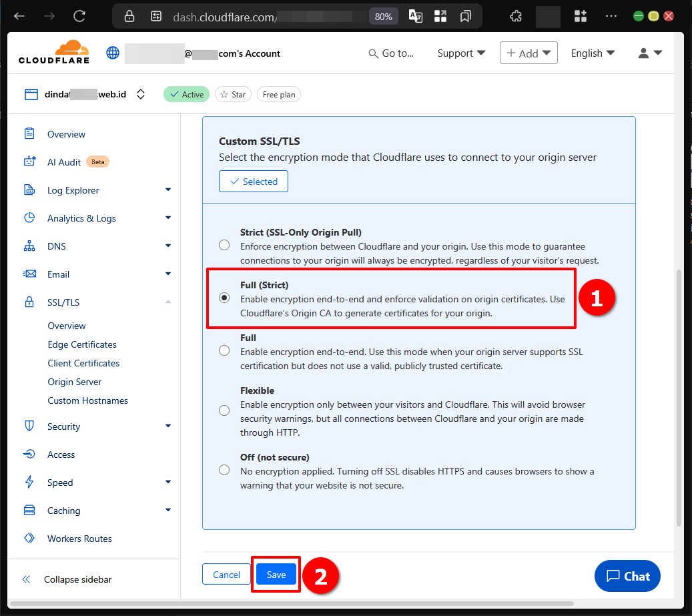692x616 pixels.
Task: Open the browser extensions puzzle icon
Action: point(515,17)
